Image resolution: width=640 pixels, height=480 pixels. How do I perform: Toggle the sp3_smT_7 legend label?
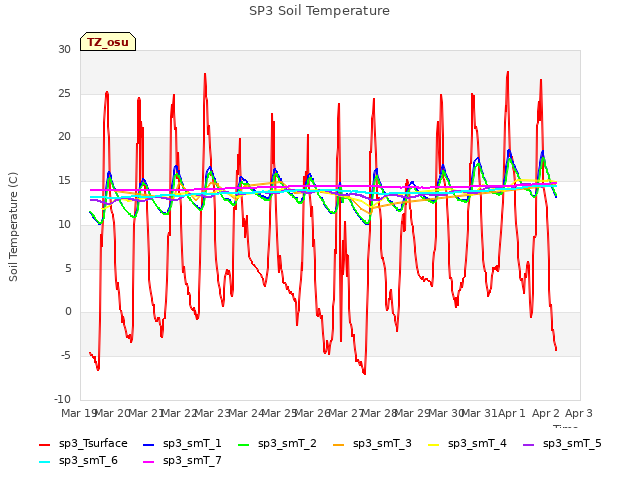192,460
